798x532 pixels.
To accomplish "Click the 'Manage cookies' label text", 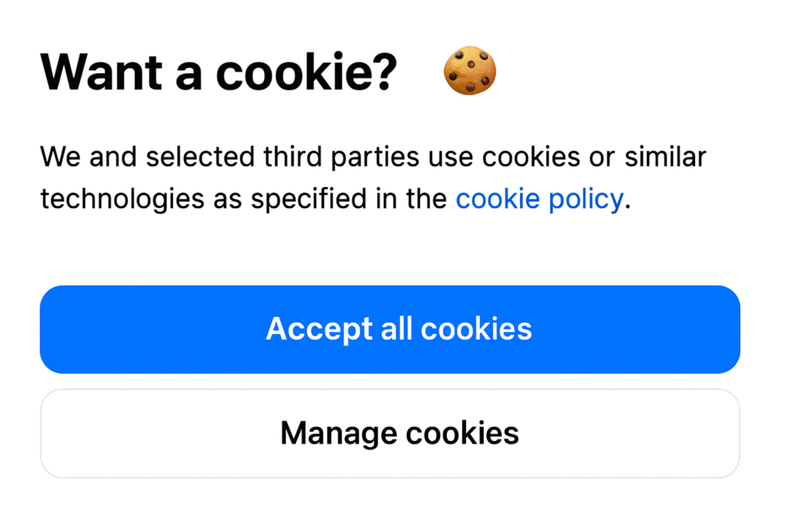I will pos(400,433).
